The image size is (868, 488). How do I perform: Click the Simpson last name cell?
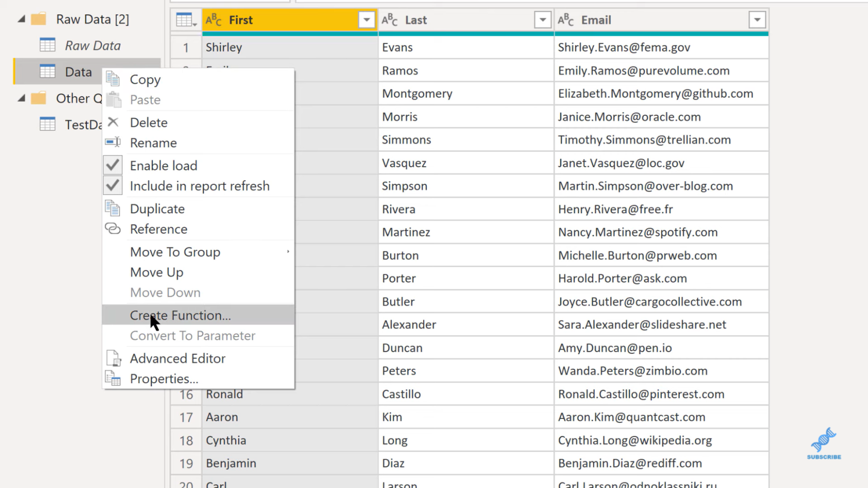click(x=466, y=186)
